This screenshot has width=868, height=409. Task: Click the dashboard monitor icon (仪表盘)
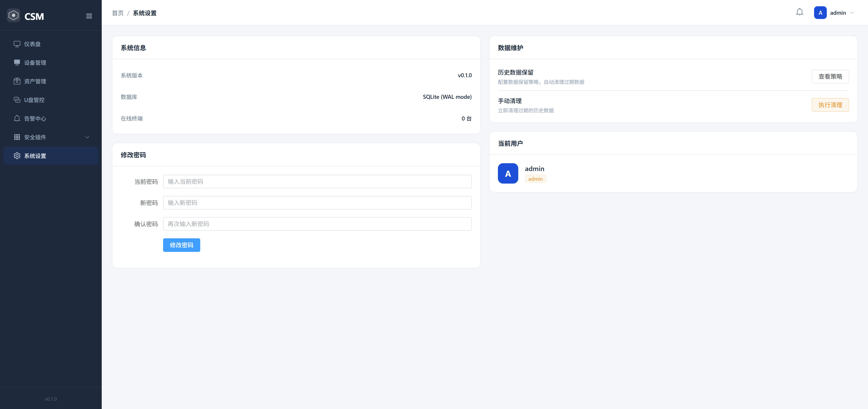pos(17,44)
